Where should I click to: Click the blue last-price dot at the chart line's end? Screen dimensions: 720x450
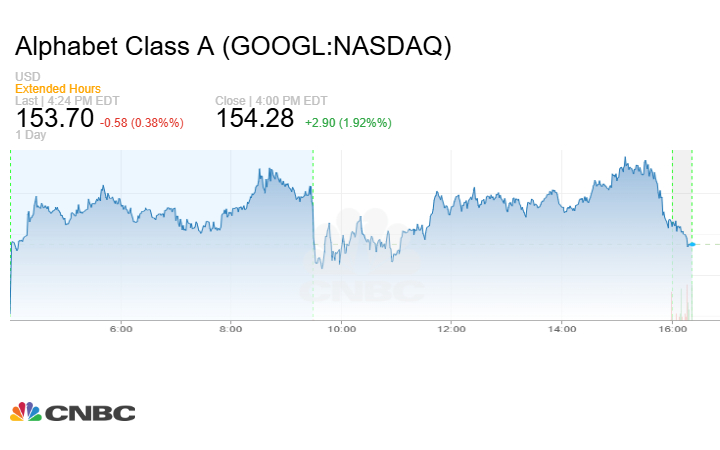(691, 244)
